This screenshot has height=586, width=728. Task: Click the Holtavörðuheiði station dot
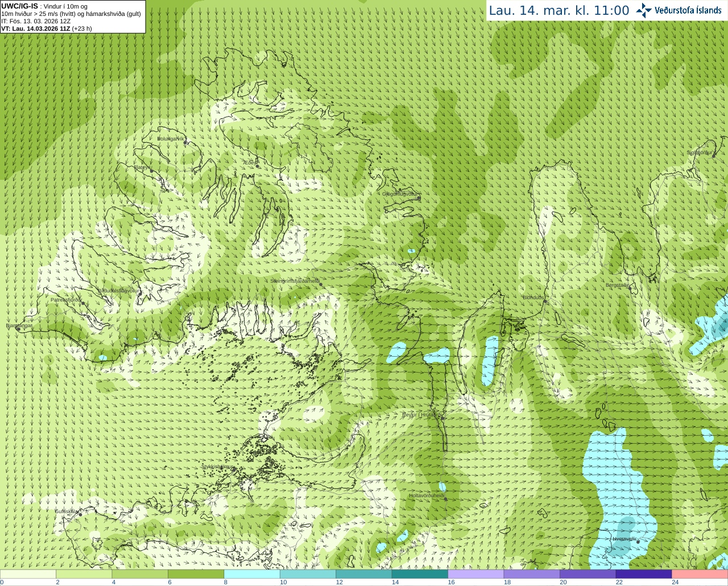coord(445,499)
